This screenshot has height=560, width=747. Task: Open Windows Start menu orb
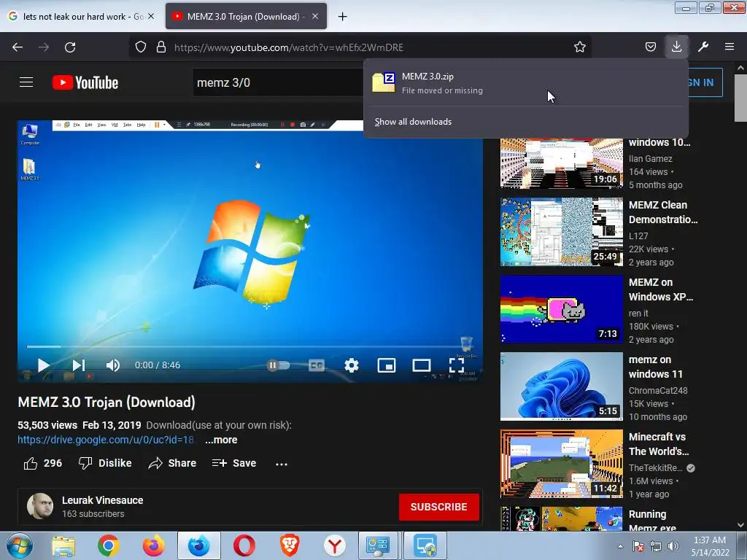tap(20, 545)
